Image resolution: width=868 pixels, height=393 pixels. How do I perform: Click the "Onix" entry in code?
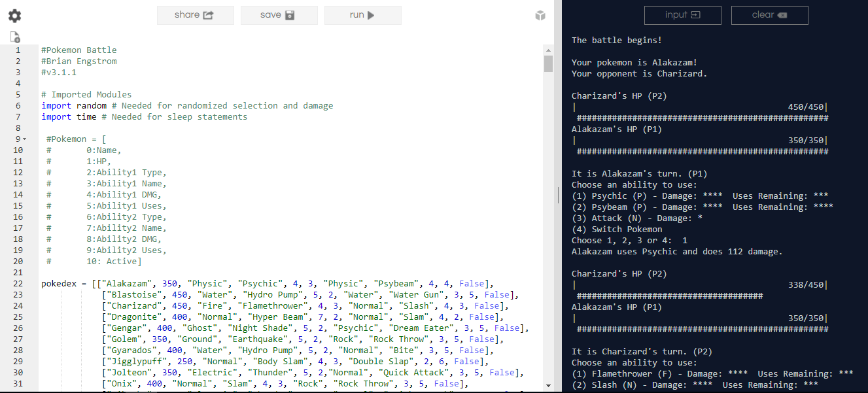click(122, 384)
